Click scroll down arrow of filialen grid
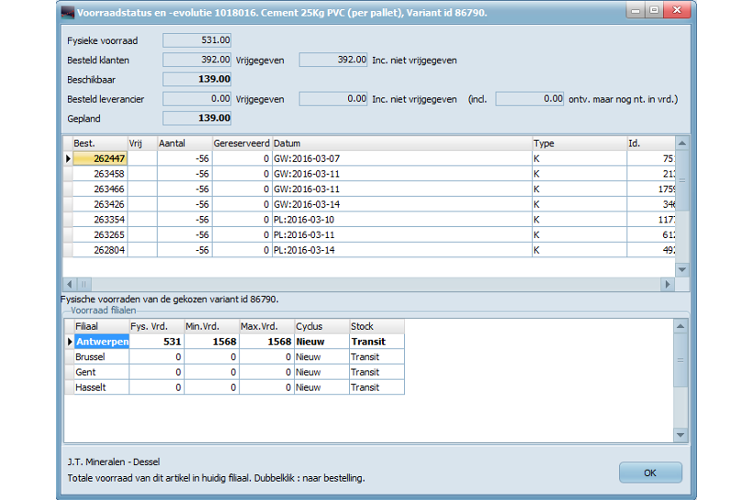The image size is (750, 500). (680, 435)
